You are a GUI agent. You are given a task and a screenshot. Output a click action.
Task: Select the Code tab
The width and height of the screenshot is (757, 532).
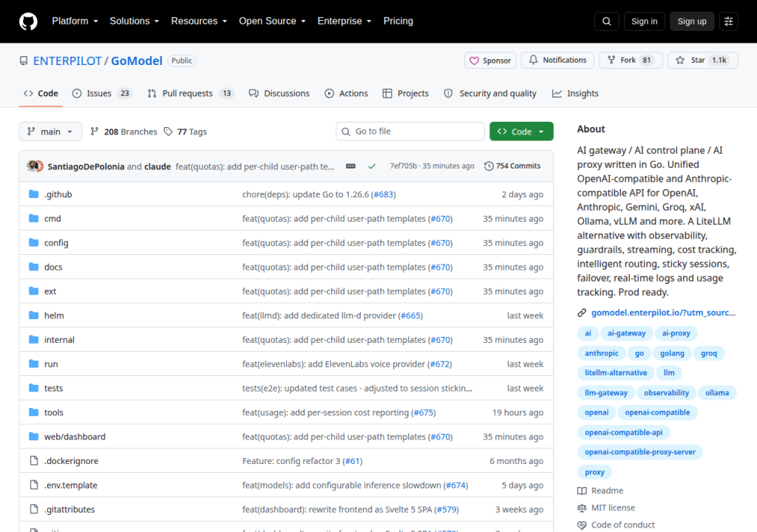click(x=41, y=94)
